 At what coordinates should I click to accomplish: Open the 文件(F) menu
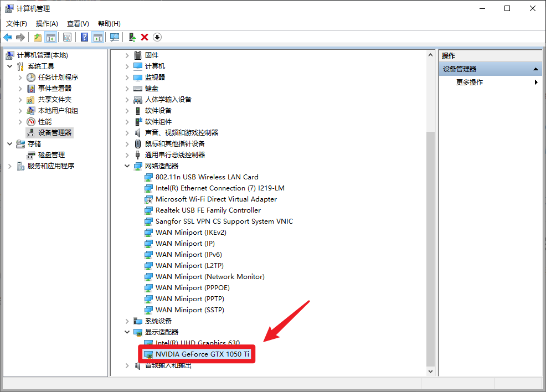16,23
